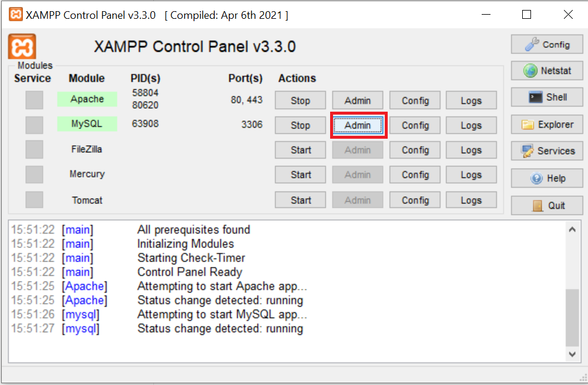588x385 pixels.
Task: Stop the Apache server
Action: pyautogui.click(x=300, y=100)
